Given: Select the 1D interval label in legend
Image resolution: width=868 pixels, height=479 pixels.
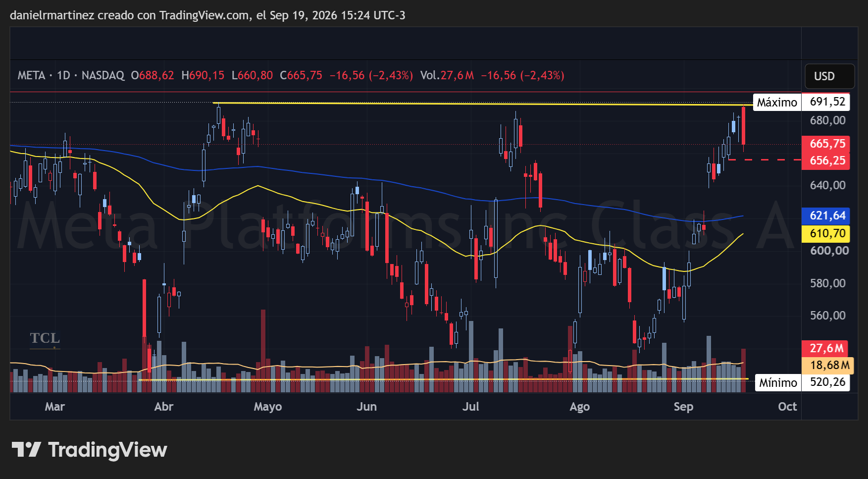Looking at the screenshot, I should coord(63,75).
